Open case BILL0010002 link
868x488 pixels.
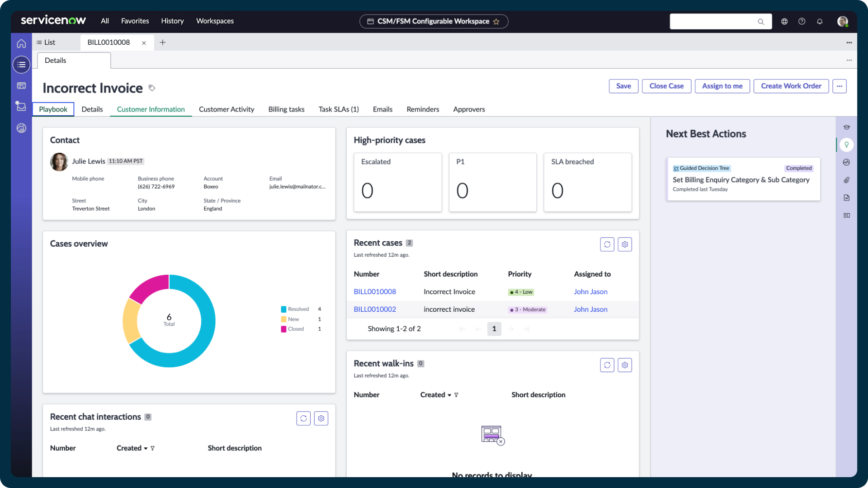[375, 309]
